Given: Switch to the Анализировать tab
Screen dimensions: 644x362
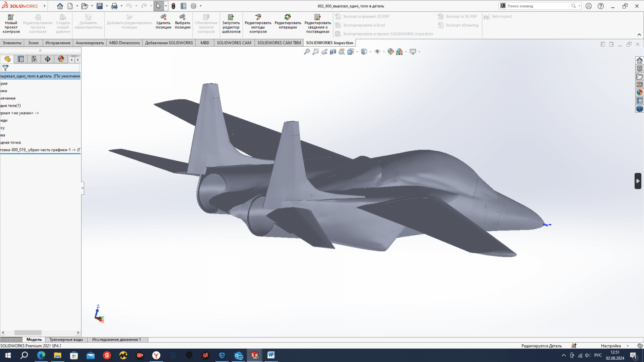Looking at the screenshot, I should click(x=90, y=43).
